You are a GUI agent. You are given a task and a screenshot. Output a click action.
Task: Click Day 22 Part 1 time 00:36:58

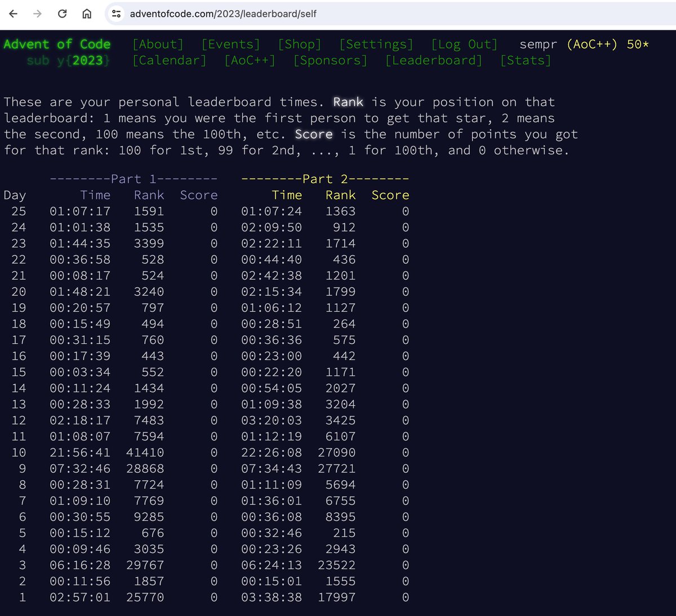[80, 259]
